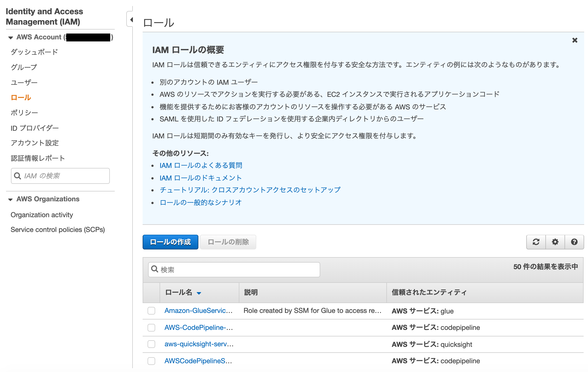Click the ロールの作成 button
This screenshot has width=588, height=372.
[x=170, y=242]
